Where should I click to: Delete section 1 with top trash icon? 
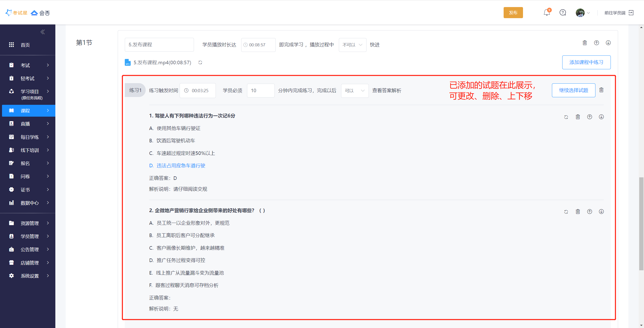(585, 43)
